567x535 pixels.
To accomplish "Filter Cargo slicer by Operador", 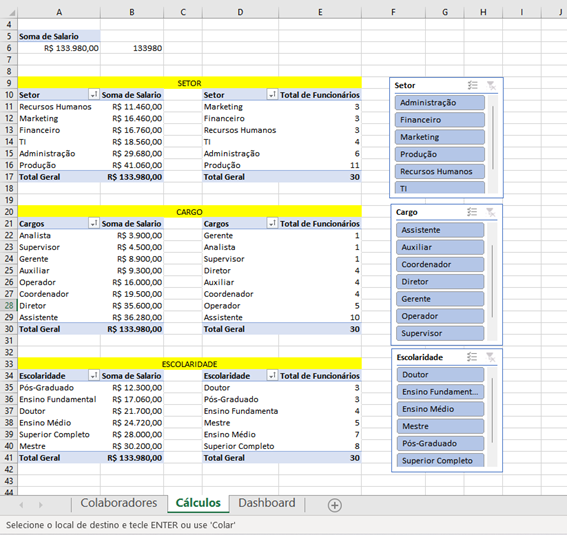I will [x=440, y=316].
